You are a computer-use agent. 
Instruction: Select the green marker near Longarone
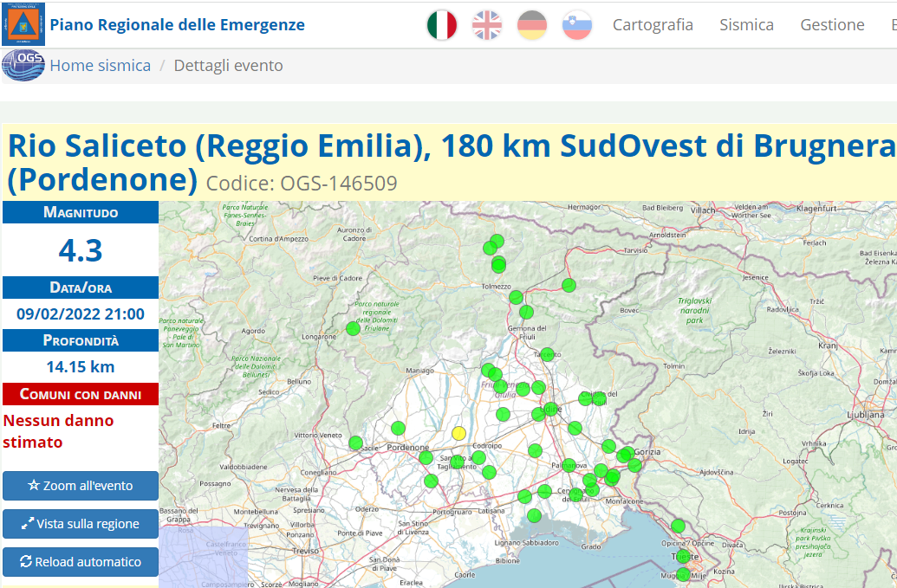click(x=353, y=328)
